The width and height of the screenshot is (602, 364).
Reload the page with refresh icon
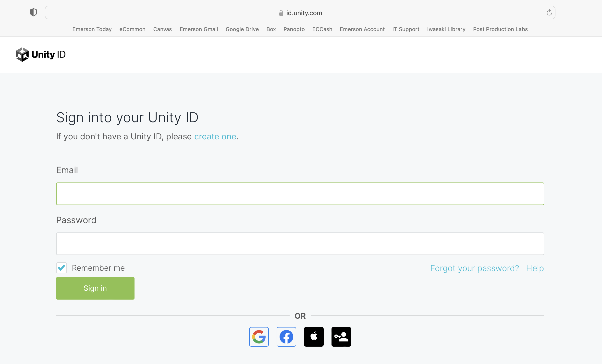[549, 12]
